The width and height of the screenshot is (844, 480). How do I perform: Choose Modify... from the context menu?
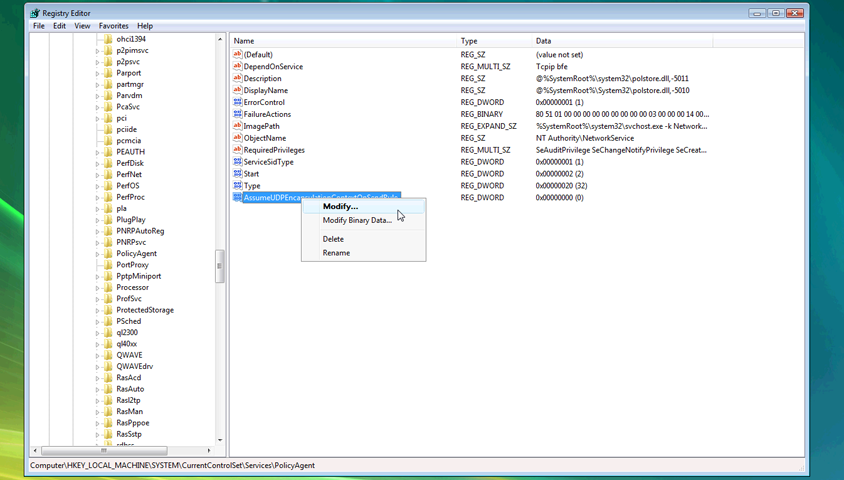click(x=340, y=206)
